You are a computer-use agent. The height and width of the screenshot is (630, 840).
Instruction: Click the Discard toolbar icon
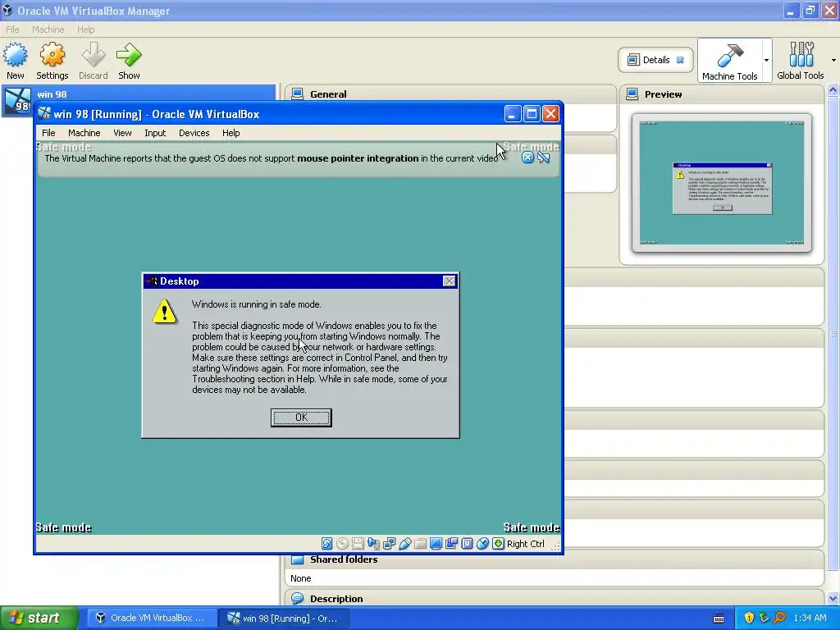point(94,61)
